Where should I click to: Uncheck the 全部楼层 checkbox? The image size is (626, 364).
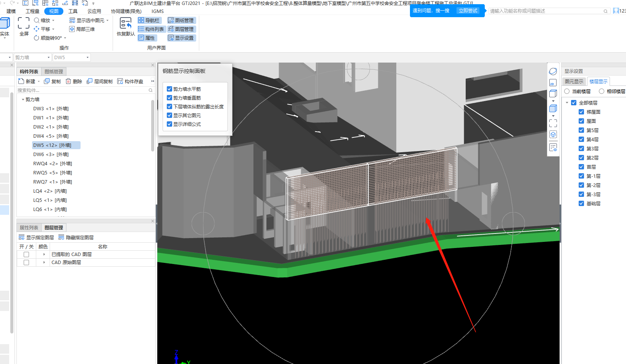tap(574, 103)
